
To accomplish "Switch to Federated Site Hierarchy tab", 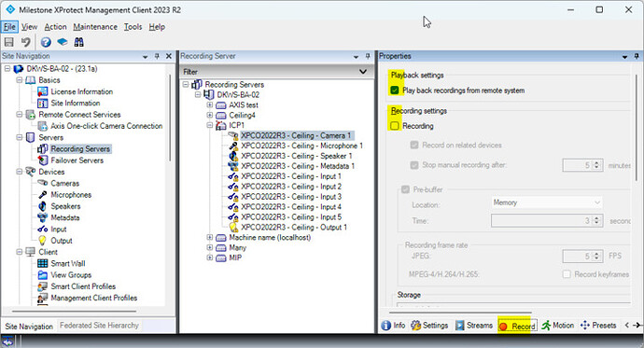I will tap(99, 326).
